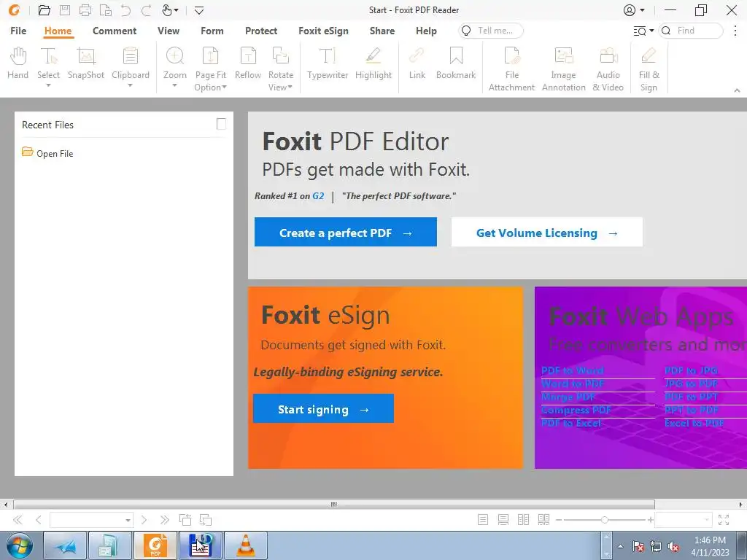Click Rotate View tool
Image resolution: width=747 pixels, height=560 pixels.
point(280,69)
